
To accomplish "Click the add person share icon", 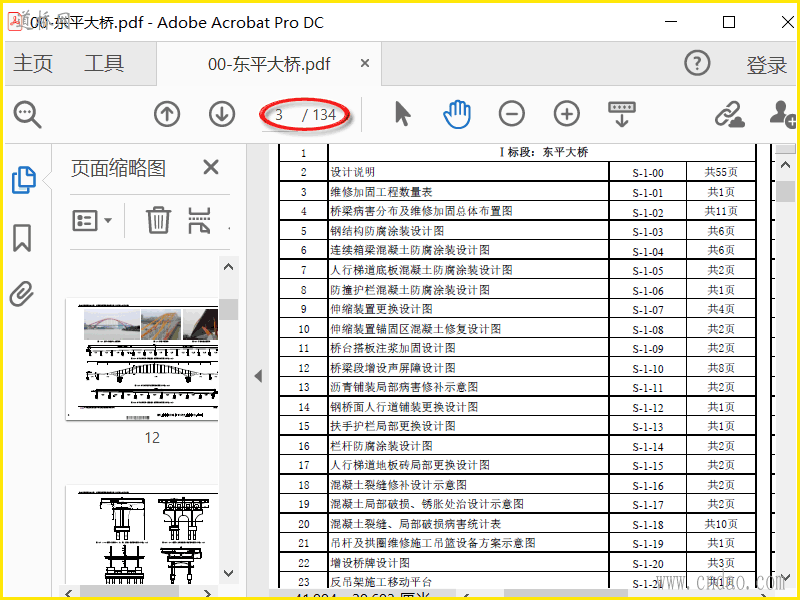I will [782, 114].
